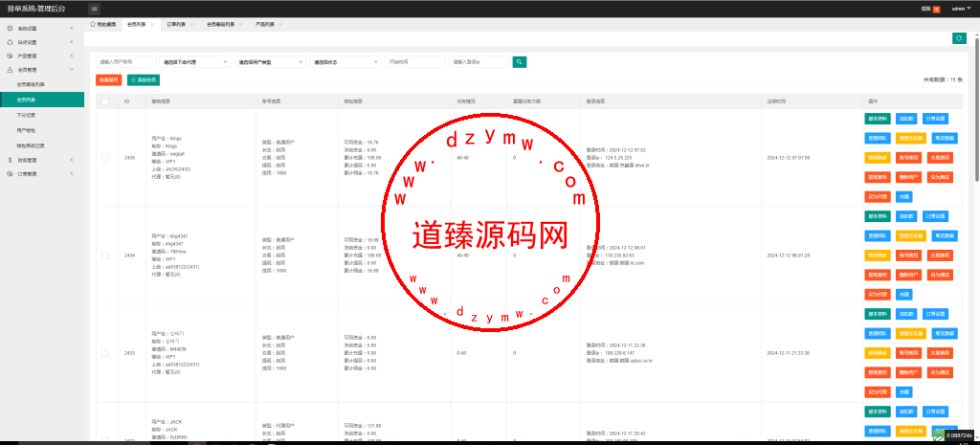The height and width of the screenshot is (445, 980).
Task: Check the checkbox for member ID 2434
Action: (105, 256)
